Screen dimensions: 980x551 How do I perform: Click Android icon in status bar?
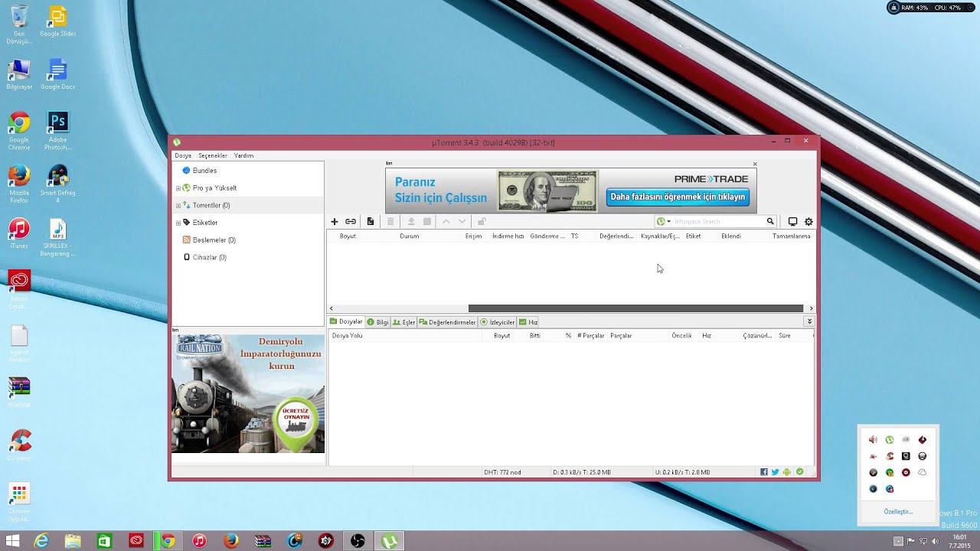787,472
